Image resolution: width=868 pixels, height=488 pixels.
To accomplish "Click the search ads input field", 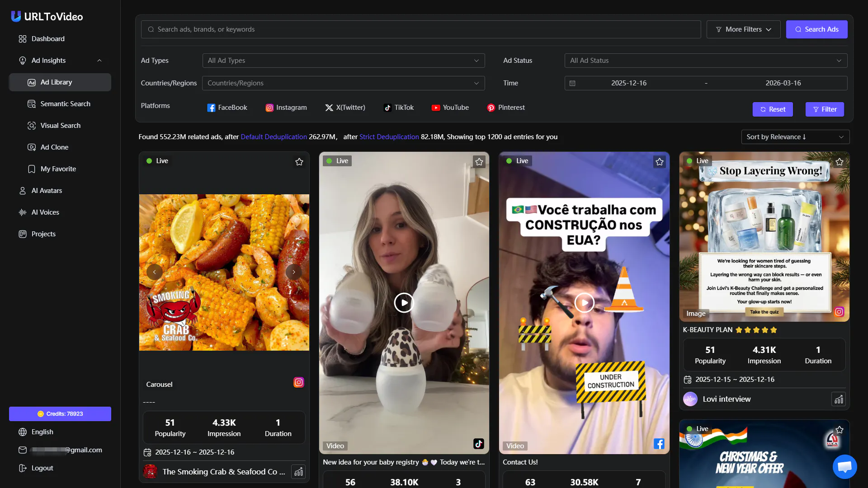I will click(x=421, y=29).
